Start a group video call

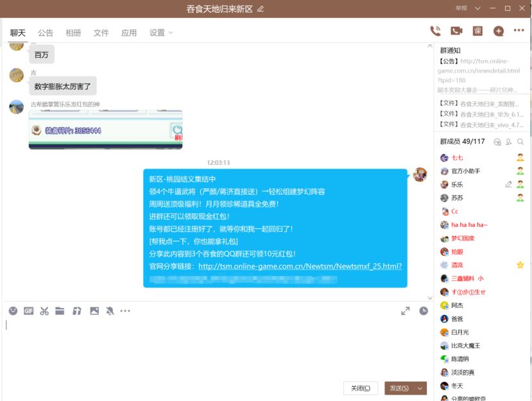point(456,31)
